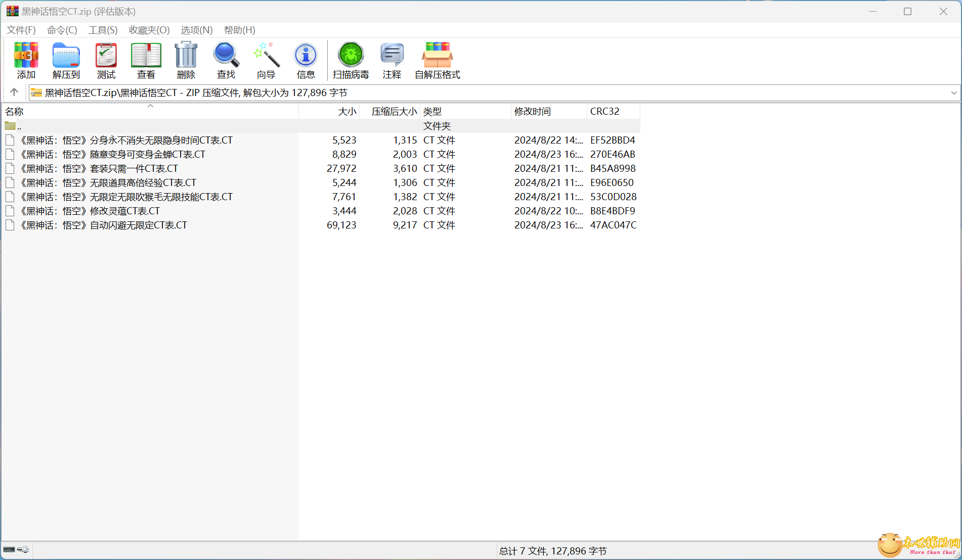This screenshot has height=560, width=962.
Task: Select 随意变身可变身金蝉CT表.CT file name
Action: (112, 154)
